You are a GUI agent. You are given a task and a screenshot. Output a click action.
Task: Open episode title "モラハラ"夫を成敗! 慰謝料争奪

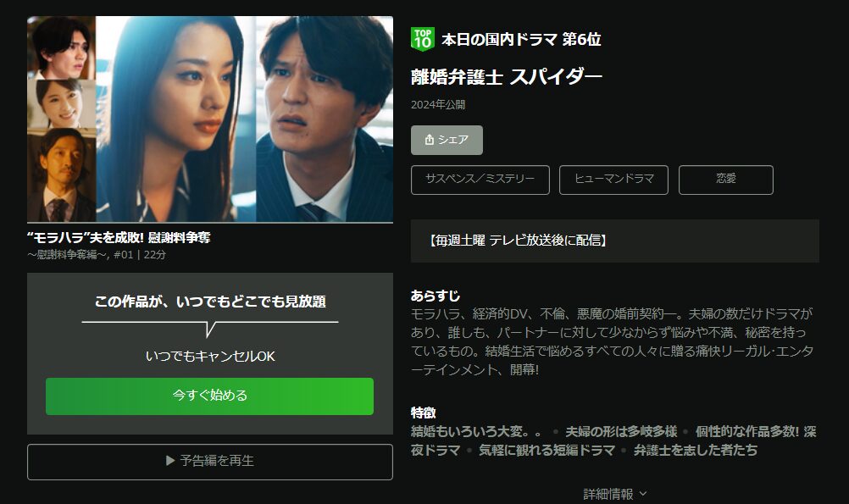point(119,237)
